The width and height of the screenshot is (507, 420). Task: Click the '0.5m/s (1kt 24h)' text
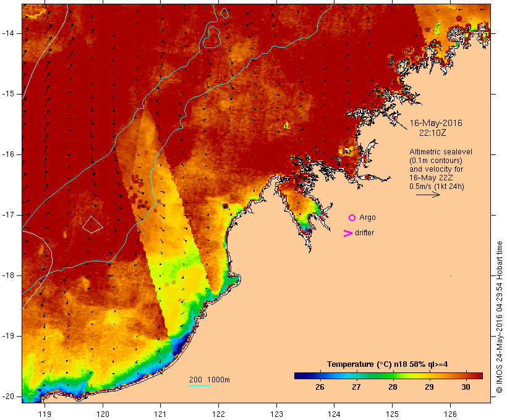(437, 187)
